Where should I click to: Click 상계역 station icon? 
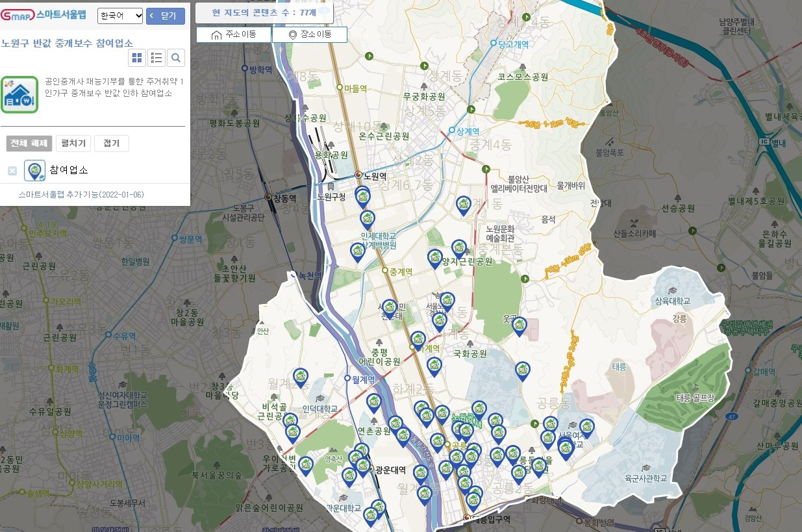click(452, 131)
